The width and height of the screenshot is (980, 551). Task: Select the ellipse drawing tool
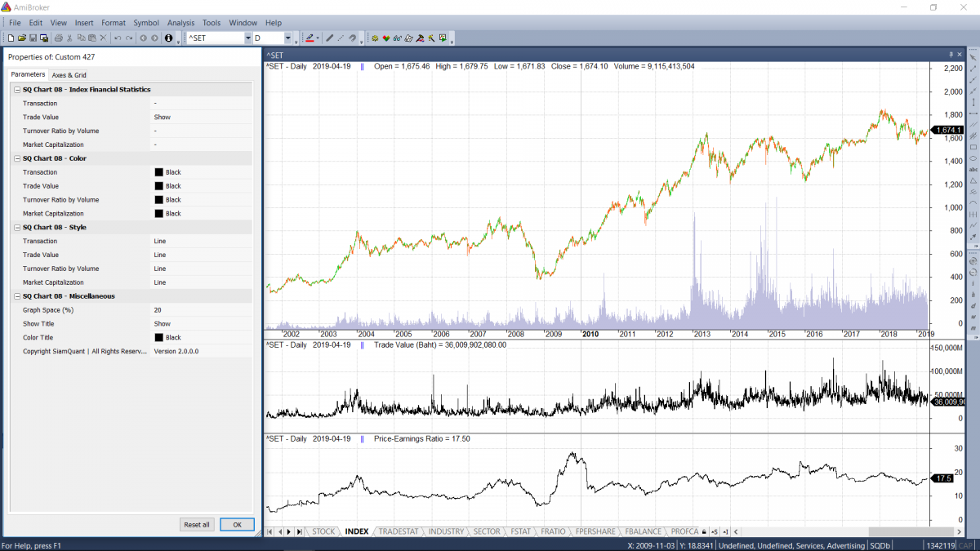pyautogui.click(x=973, y=158)
